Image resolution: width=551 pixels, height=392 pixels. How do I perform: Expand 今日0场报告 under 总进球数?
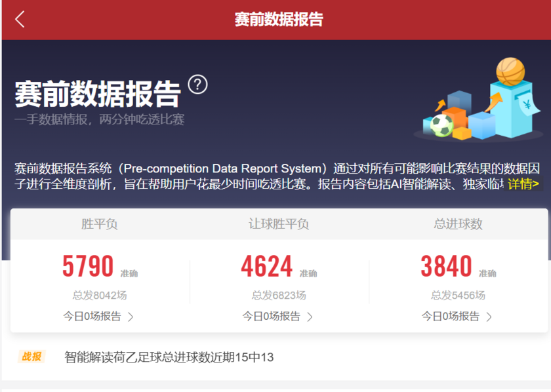click(457, 317)
